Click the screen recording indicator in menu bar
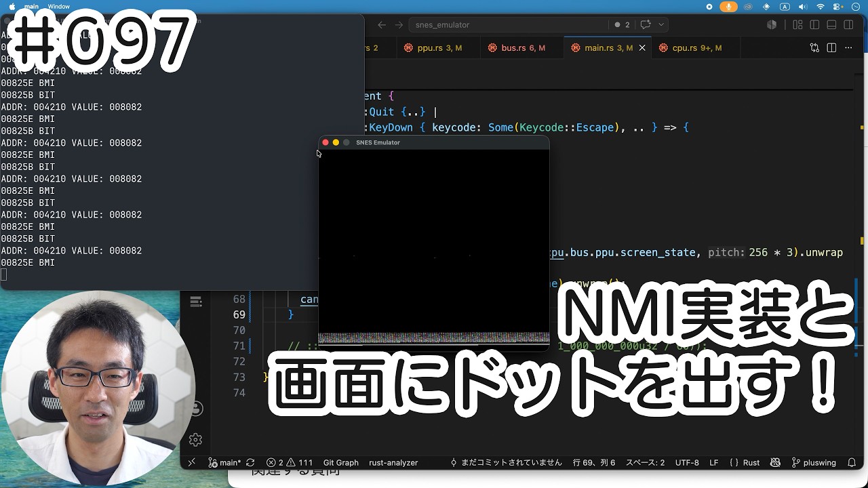Screen dimensions: 868x488 709,6
